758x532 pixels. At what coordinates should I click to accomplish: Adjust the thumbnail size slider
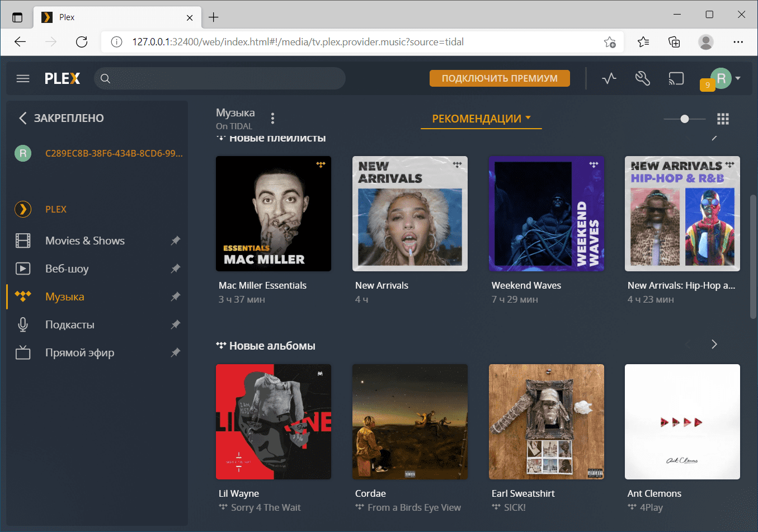[684, 119]
